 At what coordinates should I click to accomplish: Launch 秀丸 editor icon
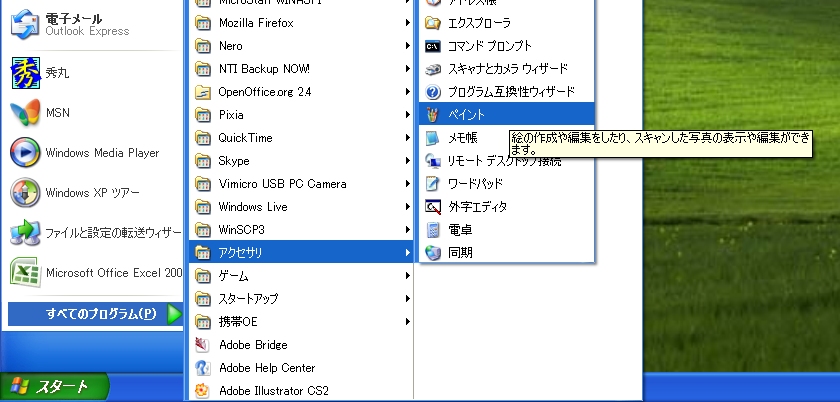click(x=25, y=73)
